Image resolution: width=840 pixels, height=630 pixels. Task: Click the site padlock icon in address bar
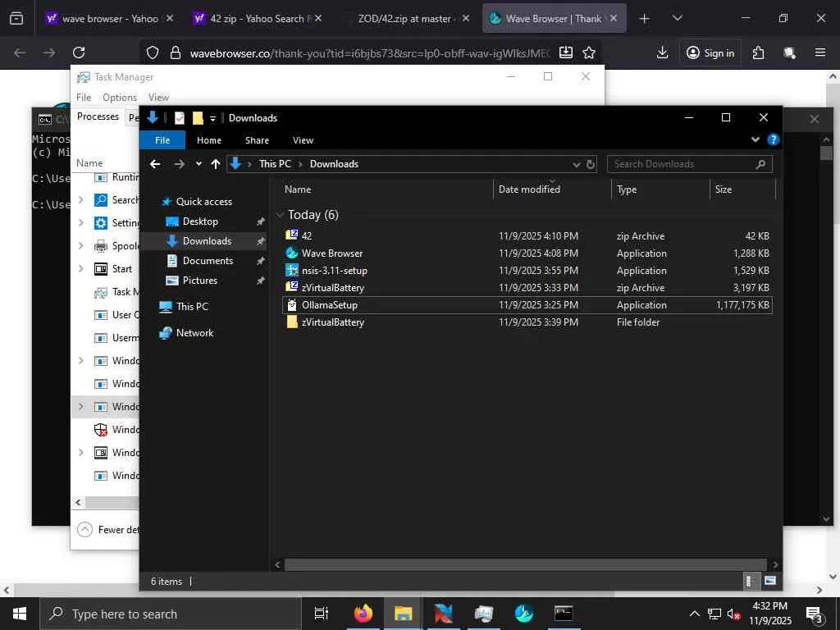176,52
